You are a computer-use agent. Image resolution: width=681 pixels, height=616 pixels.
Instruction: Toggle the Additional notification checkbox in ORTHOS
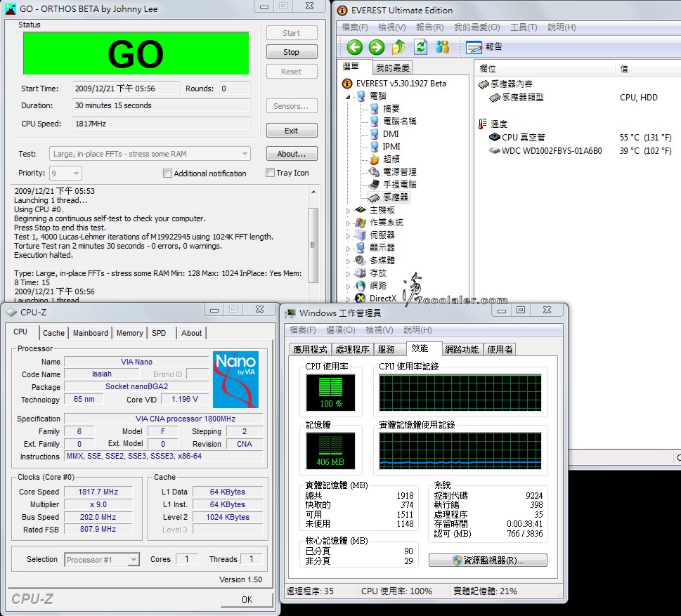tap(167, 173)
